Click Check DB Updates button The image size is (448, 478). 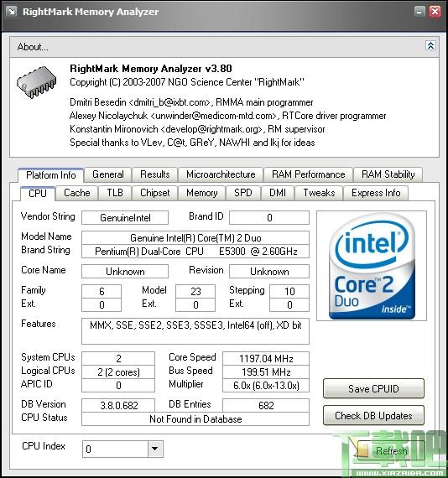(x=373, y=415)
